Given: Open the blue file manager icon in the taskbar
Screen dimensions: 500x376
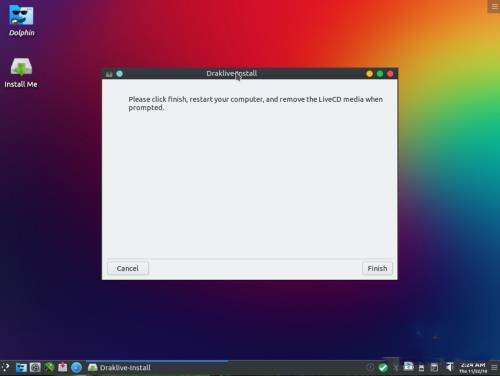Looking at the screenshot, I should [x=21, y=368].
